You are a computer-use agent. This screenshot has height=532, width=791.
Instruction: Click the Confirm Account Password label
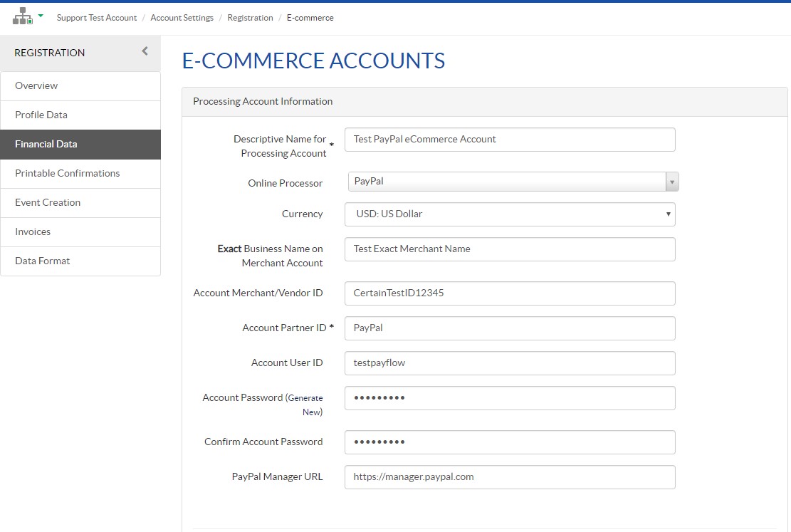(263, 442)
